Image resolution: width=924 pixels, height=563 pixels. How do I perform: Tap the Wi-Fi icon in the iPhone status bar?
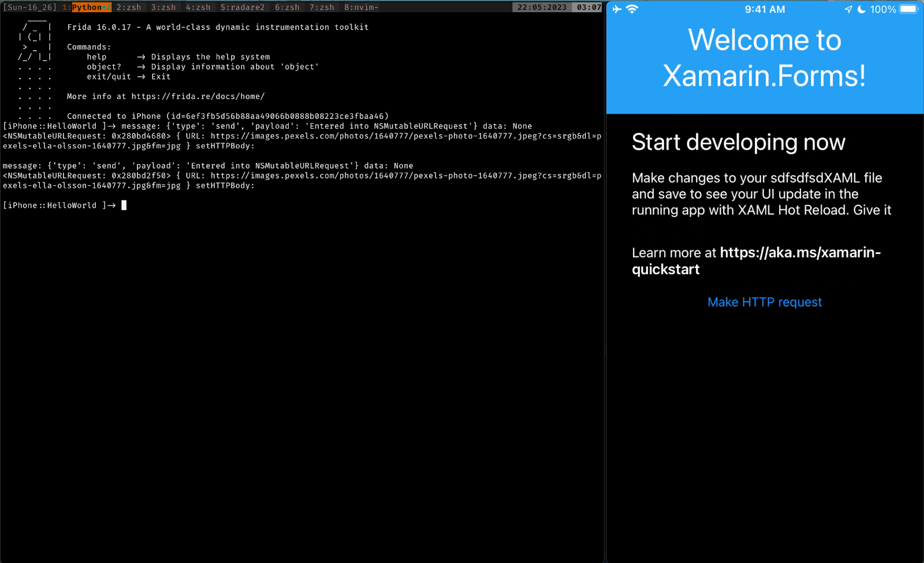click(633, 9)
